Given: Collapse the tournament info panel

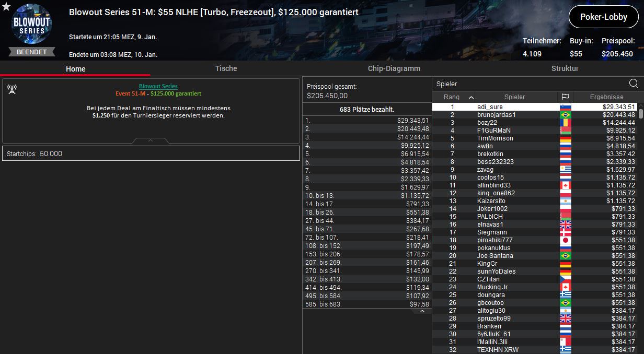Looking at the screenshot, I should tap(151, 140).
